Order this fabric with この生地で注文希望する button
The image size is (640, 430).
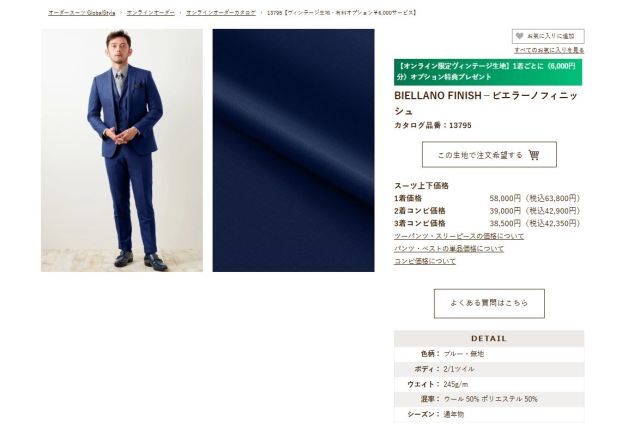[489, 155]
